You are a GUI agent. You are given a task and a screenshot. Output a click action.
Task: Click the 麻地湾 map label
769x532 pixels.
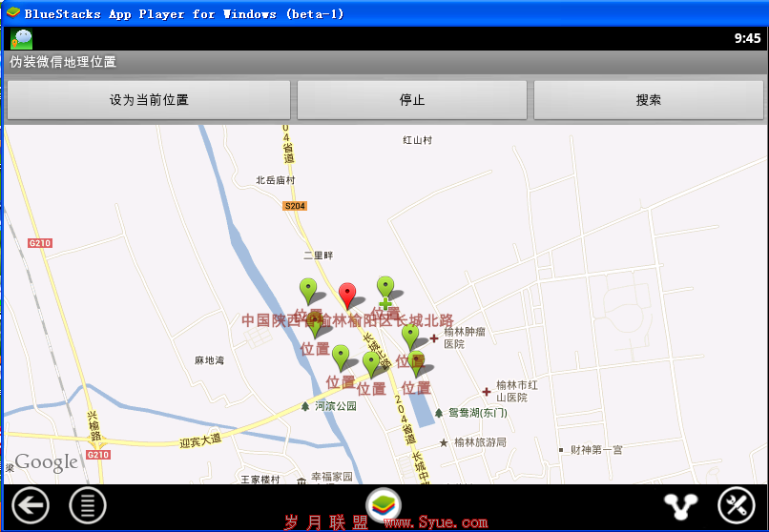point(209,360)
